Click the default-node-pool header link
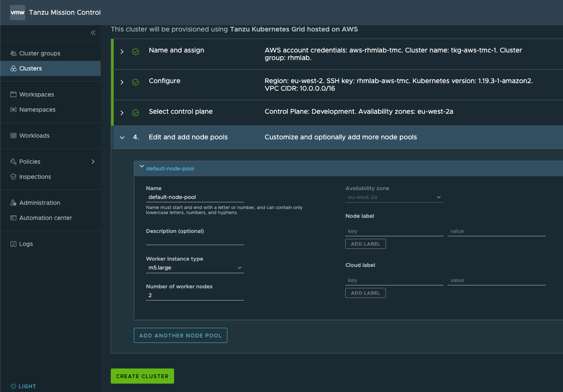563x392 pixels. pos(170,169)
